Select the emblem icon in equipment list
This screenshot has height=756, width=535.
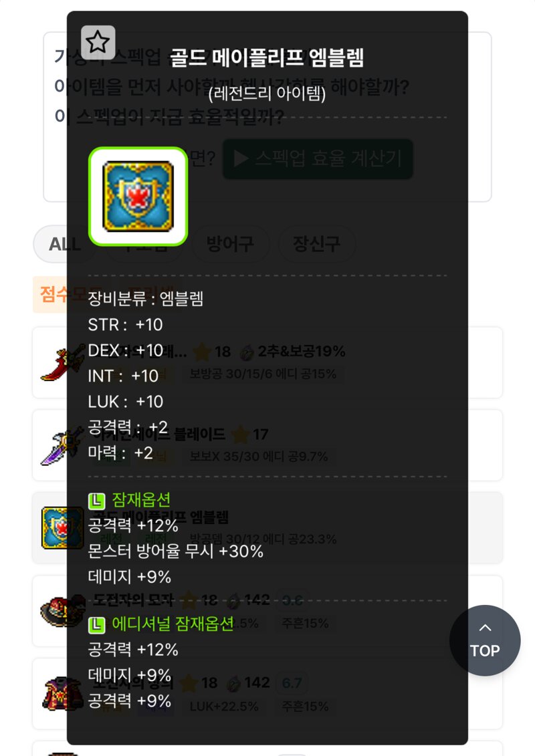[62, 528]
